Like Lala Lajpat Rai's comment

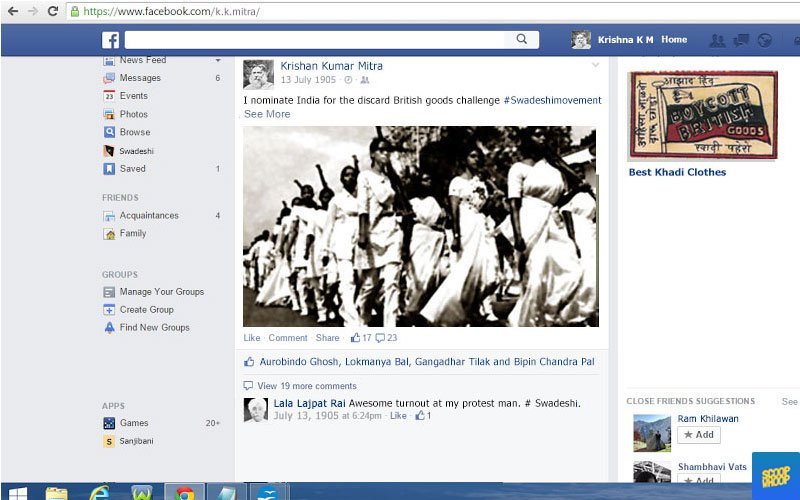click(x=398, y=415)
